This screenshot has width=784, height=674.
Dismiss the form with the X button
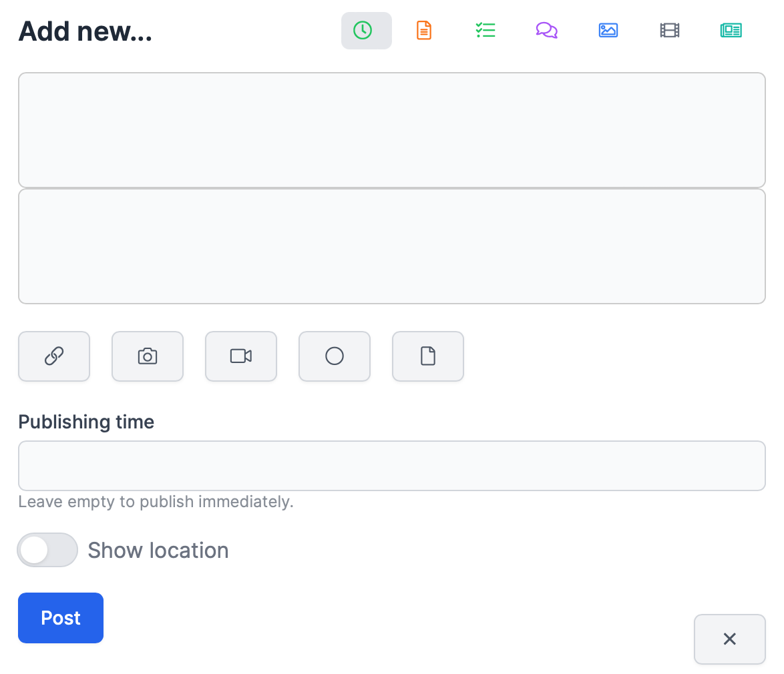(729, 639)
